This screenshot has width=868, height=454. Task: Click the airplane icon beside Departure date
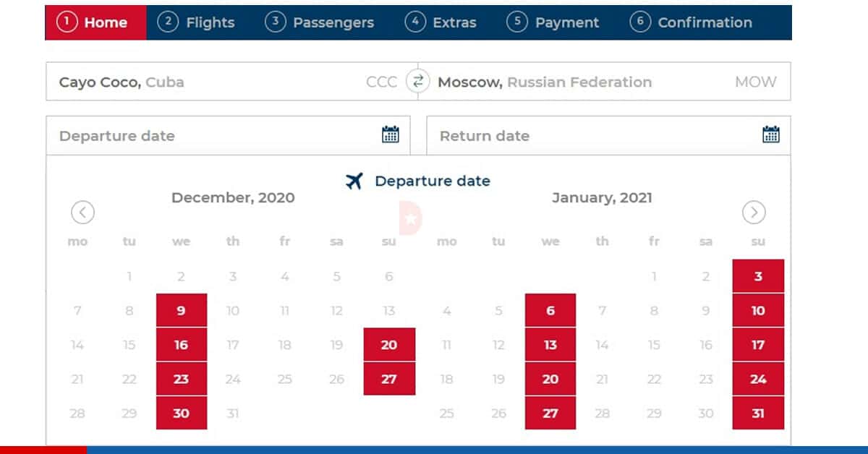[354, 181]
